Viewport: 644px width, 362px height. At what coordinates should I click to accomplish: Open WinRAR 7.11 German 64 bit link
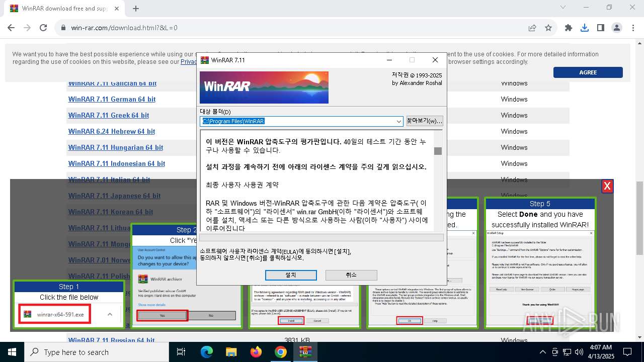point(112,99)
